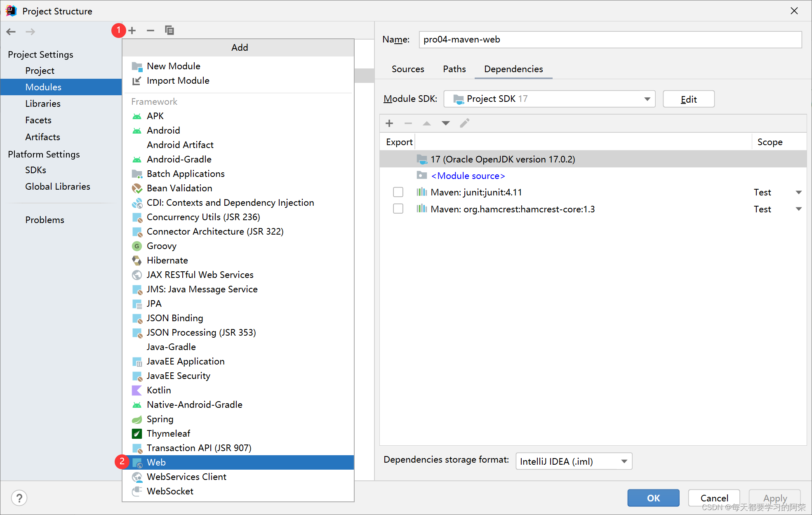
Task: Open Dependencies storage format dropdown
Action: (574, 461)
